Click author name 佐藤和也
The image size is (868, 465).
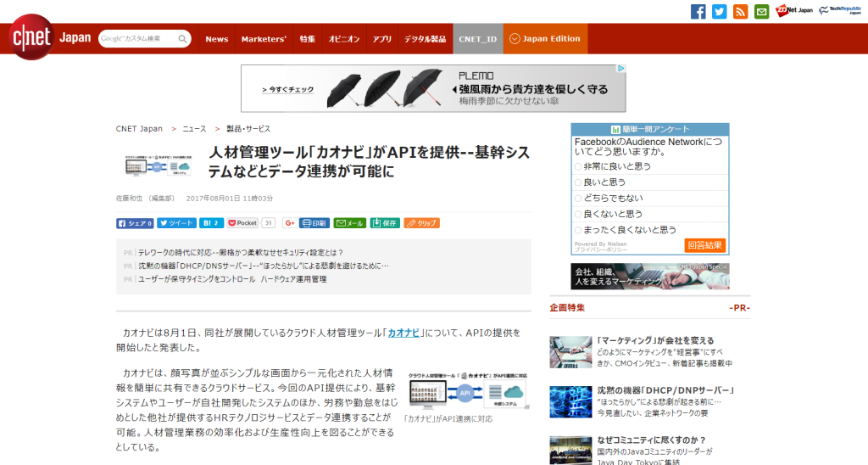click(129, 199)
